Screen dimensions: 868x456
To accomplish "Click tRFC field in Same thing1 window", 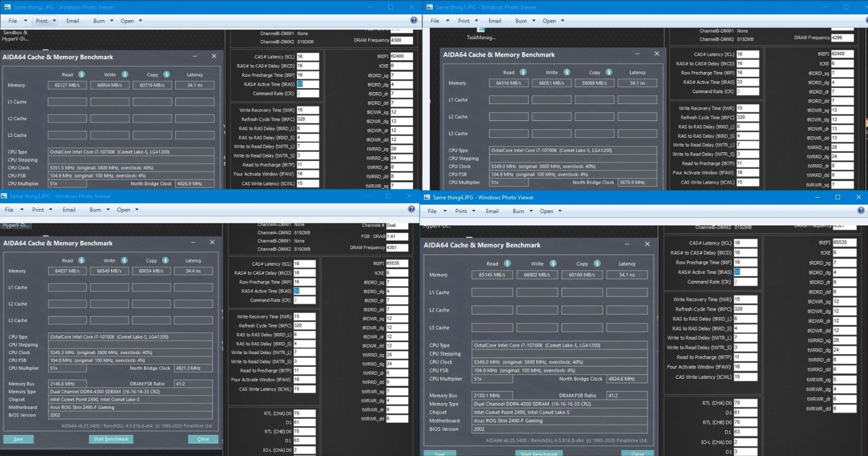I will coord(748,117).
